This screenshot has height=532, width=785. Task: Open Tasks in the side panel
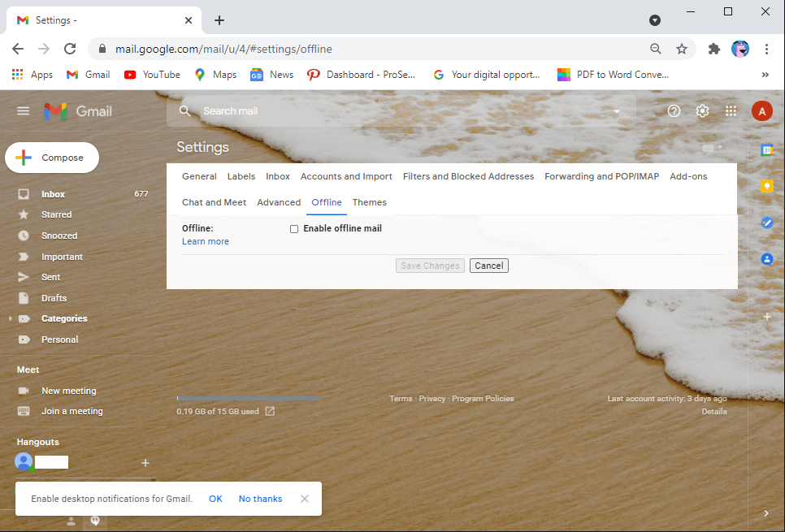click(767, 222)
